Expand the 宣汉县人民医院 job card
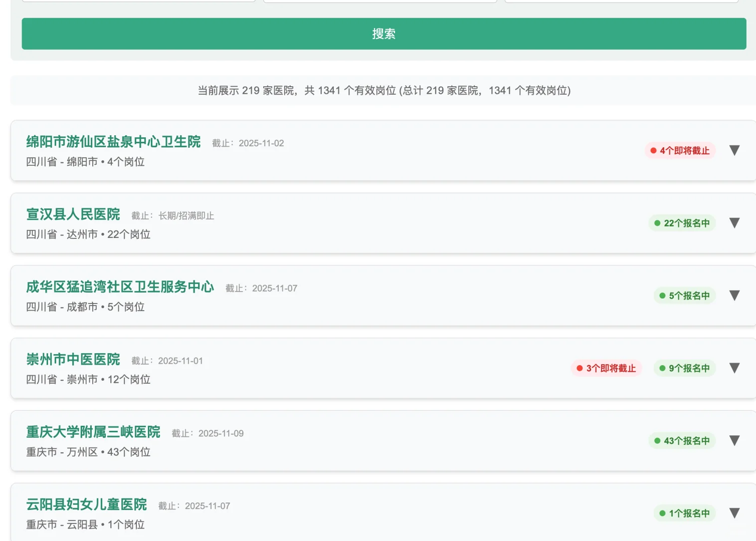756x541 pixels. tap(734, 223)
